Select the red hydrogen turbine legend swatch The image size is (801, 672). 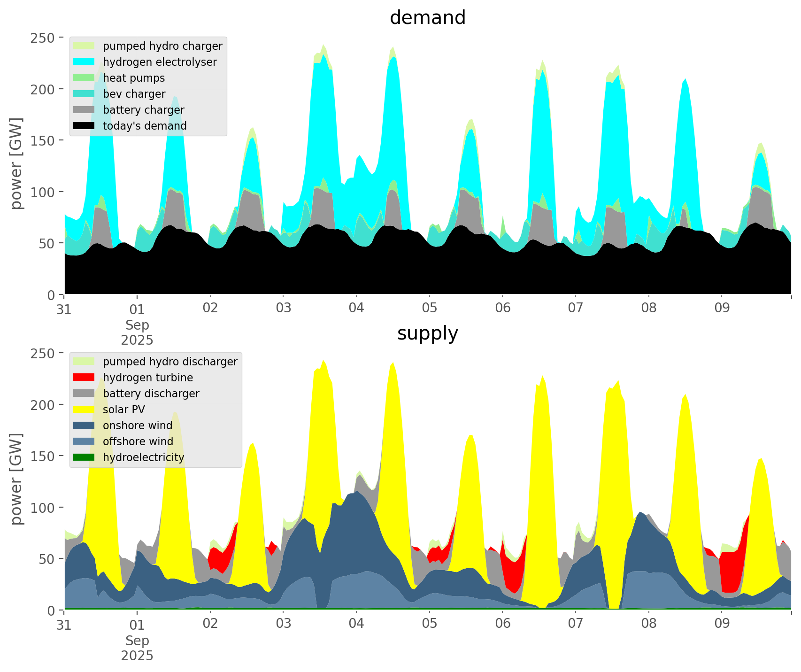pos(84,378)
